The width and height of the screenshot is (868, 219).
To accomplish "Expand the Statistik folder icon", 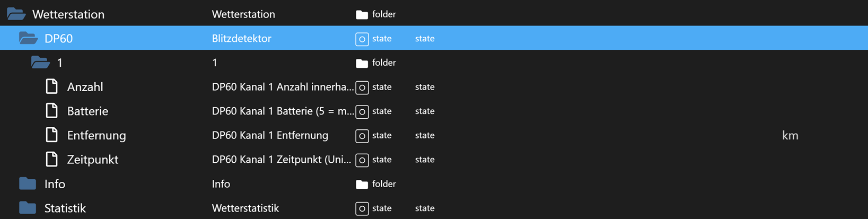I will [x=28, y=208].
